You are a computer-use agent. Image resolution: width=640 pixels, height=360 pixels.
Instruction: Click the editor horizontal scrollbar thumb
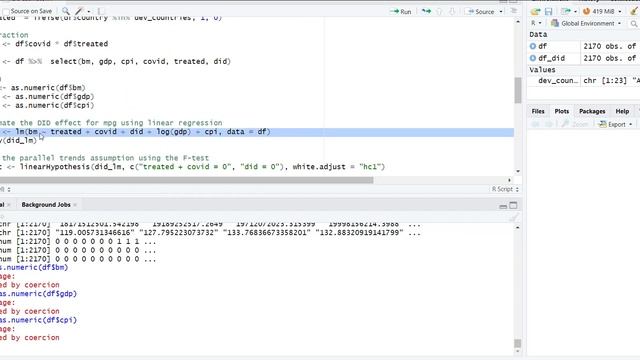[x=186, y=180]
